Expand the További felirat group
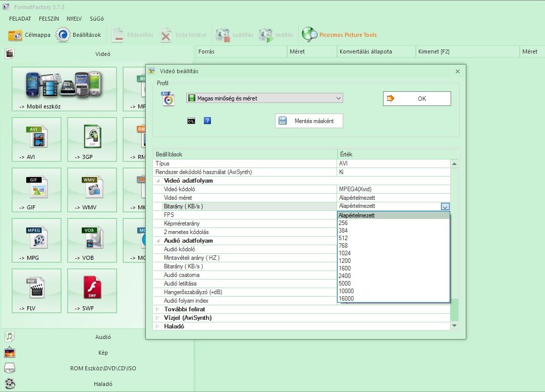The image size is (545, 392). coord(158,309)
